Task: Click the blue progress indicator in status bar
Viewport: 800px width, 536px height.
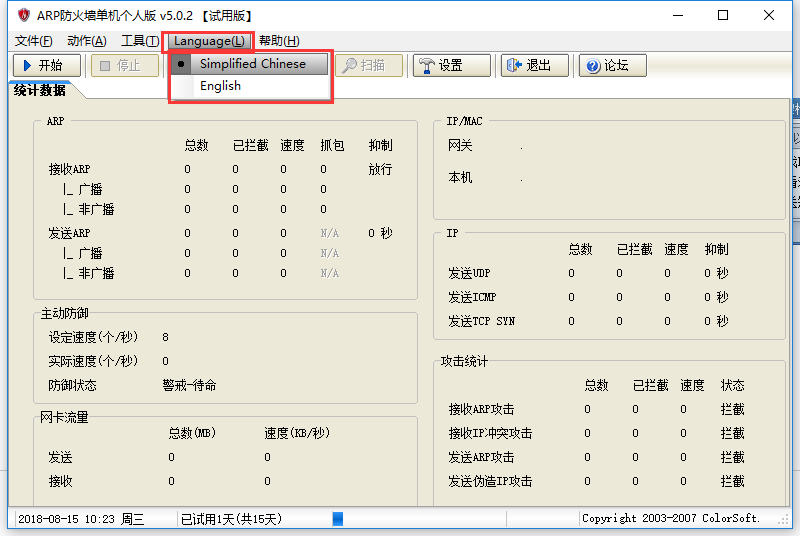Action: [338, 519]
